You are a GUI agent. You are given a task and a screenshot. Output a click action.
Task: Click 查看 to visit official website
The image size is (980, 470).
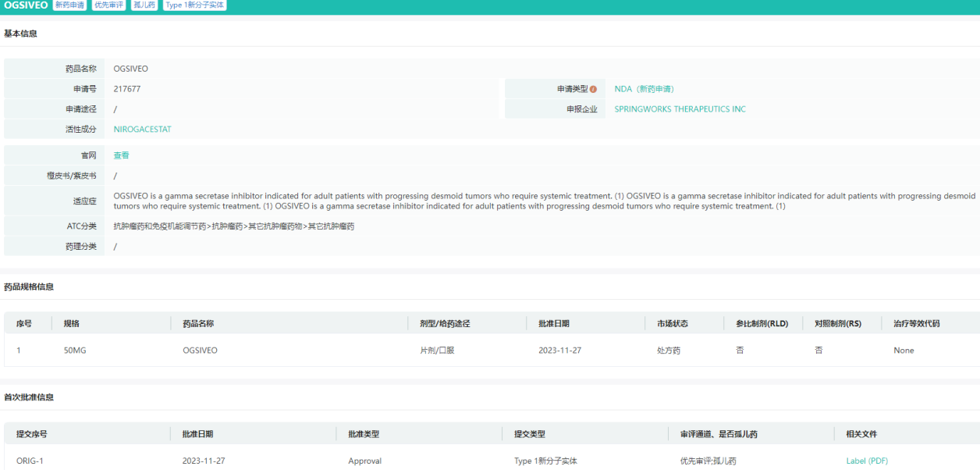click(122, 155)
